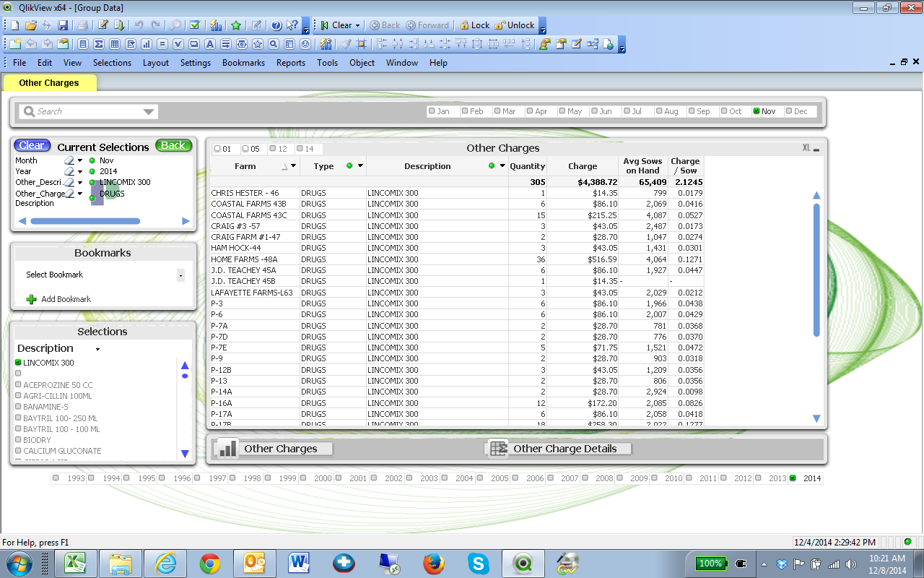Open the Selections menu
Screen dimensions: 924x578
click(112, 63)
